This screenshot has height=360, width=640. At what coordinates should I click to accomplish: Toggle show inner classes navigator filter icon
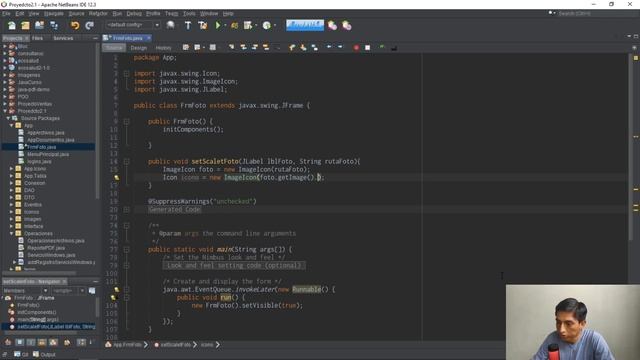click(x=53, y=342)
